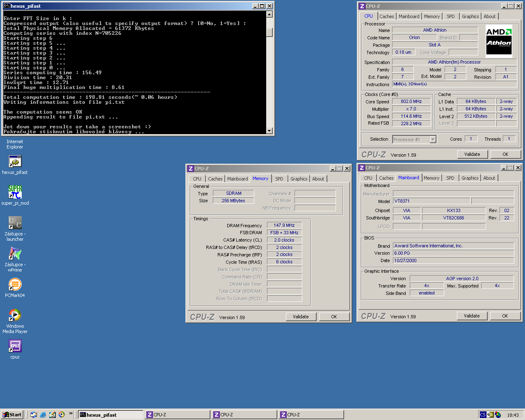This screenshot has width=525, height=420.
Task: Open Memory tab in the Mainboard CPU-Z window
Action: pyautogui.click(x=431, y=178)
